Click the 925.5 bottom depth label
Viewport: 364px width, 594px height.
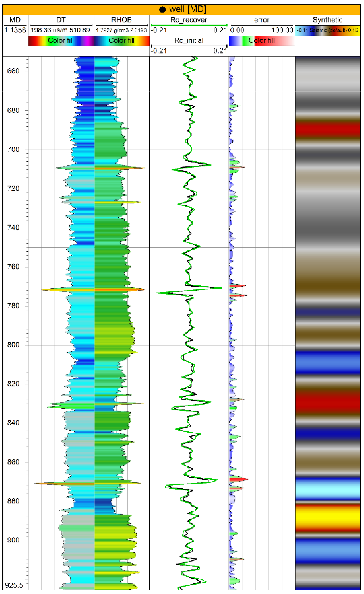pyautogui.click(x=14, y=585)
